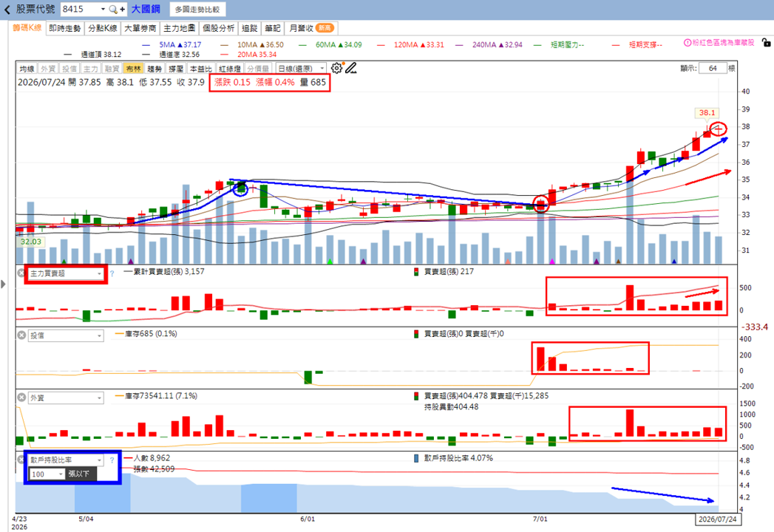The width and height of the screenshot is (774, 532).
Task: Select the drawing pen tool icon
Action: (x=350, y=68)
